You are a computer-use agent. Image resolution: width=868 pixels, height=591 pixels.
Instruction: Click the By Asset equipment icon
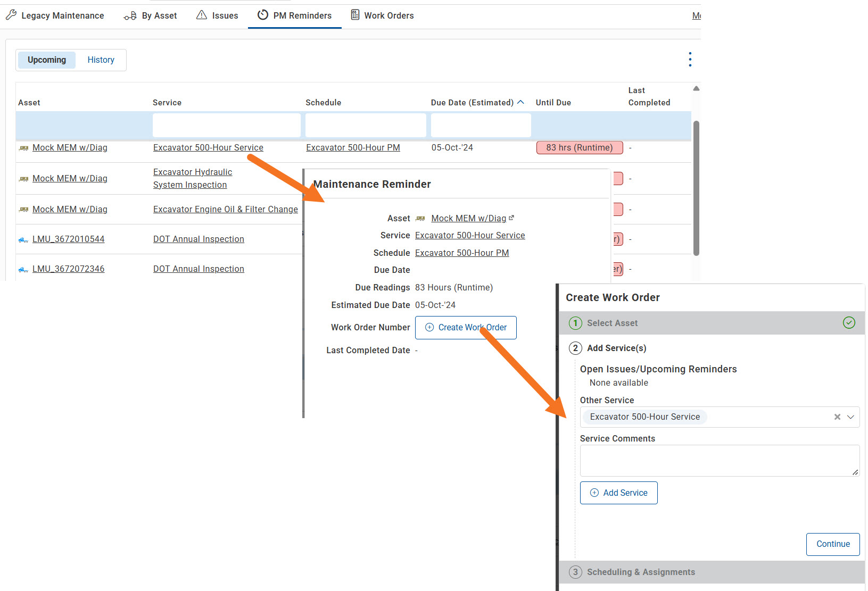[x=130, y=15]
